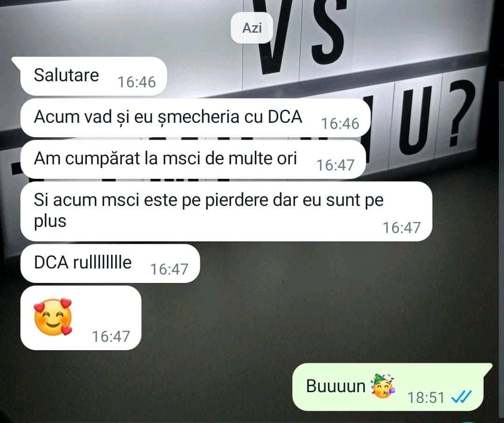Screen dimensions: 504x423
Task: Tap the blue double checkmark read receipt
Action: tap(462, 396)
